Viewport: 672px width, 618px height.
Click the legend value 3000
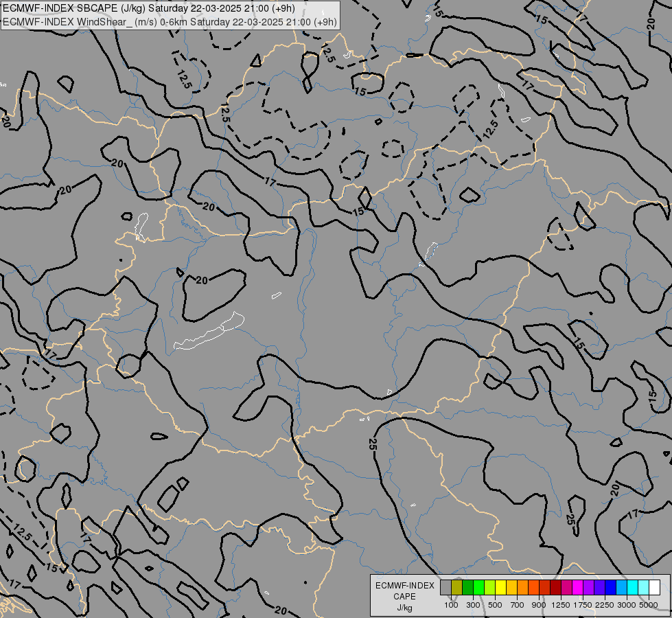click(627, 605)
